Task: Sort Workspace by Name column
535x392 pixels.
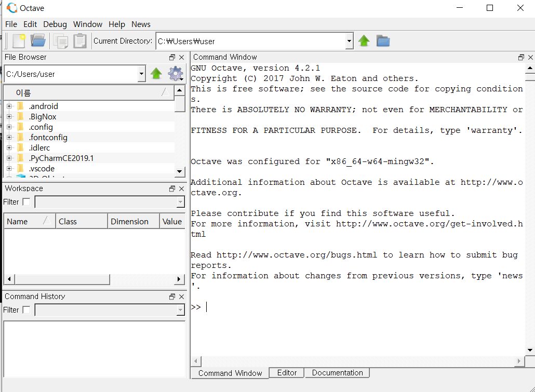Action: [30, 221]
